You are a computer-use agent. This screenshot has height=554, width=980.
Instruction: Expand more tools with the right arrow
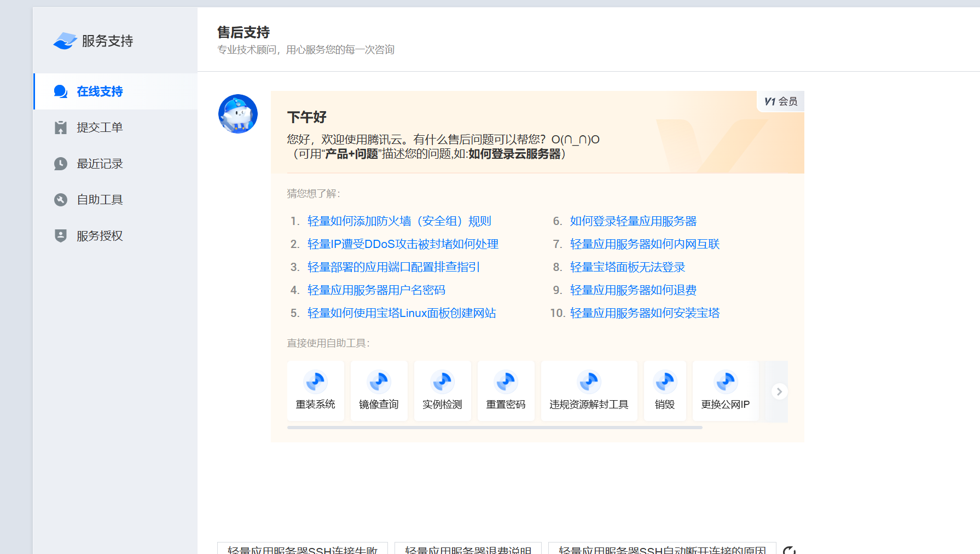[779, 391]
